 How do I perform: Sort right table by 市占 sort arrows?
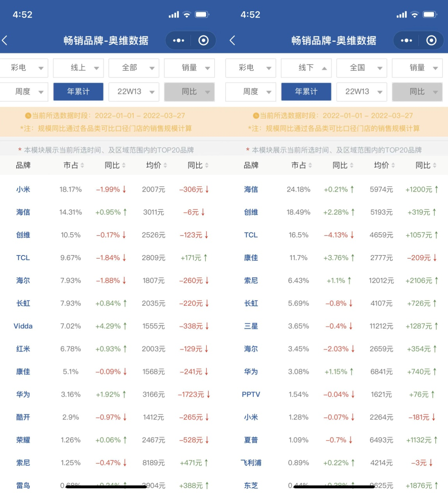[310, 165]
